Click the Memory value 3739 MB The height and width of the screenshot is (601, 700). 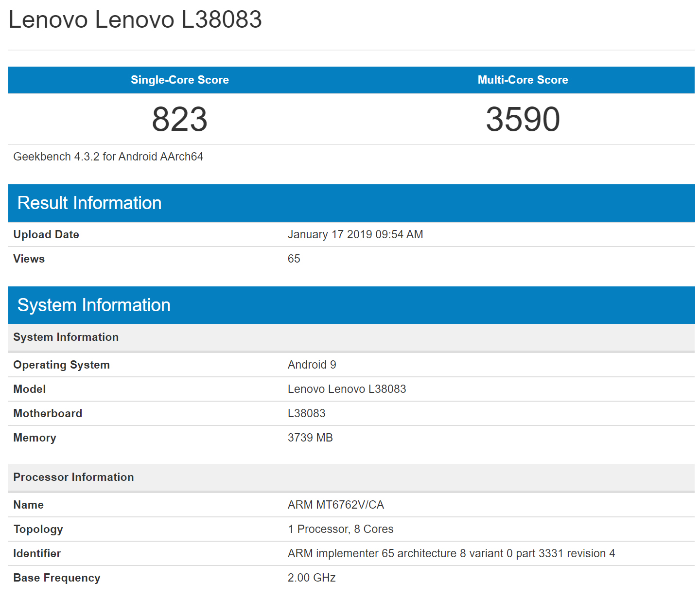tap(310, 438)
